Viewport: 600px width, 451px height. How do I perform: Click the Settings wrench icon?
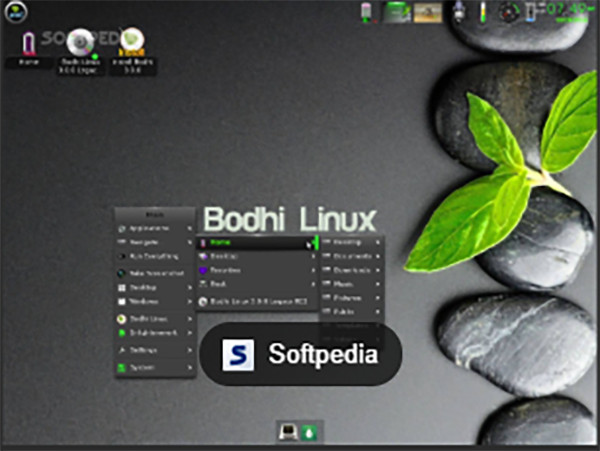click(x=122, y=350)
